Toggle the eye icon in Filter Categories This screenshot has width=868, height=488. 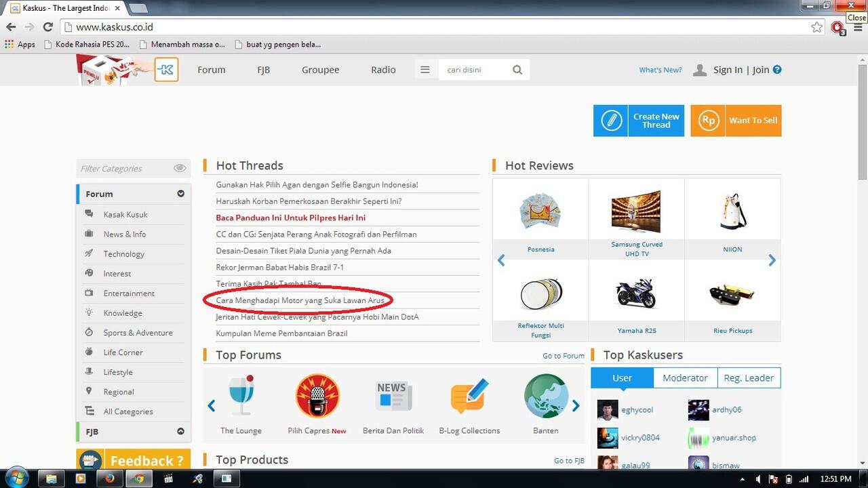(180, 168)
